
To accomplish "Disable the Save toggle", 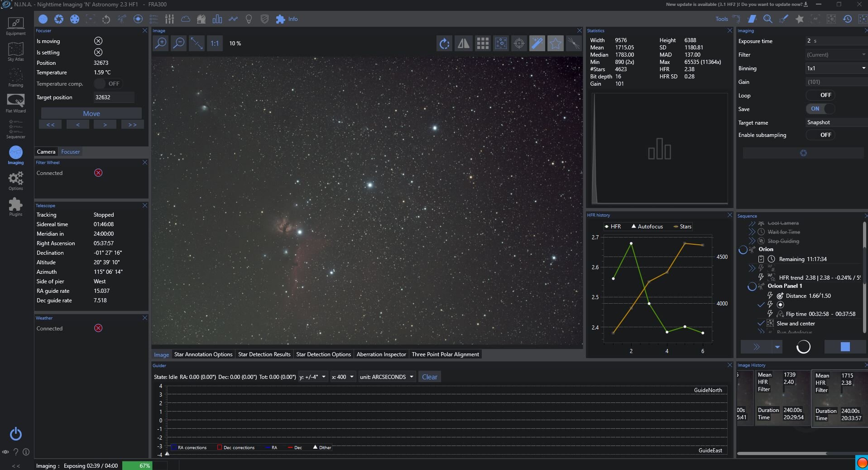I will tap(820, 109).
